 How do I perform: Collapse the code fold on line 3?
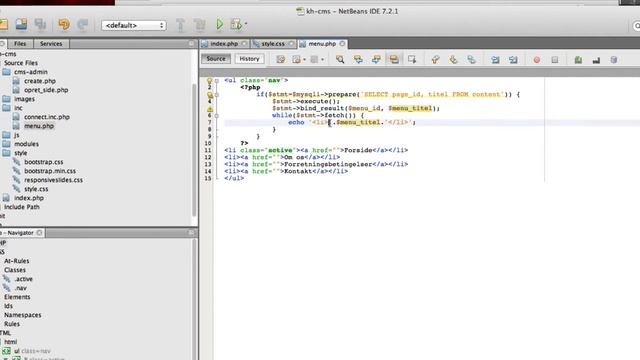point(217,95)
